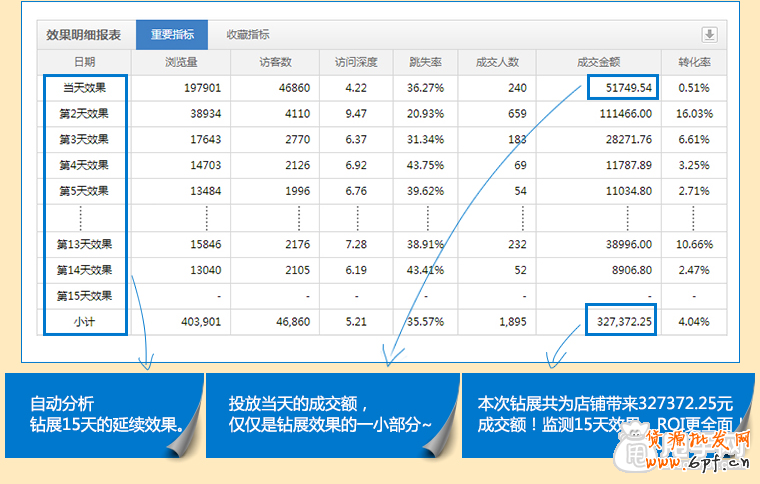This screenshot has width=760, height=484.
Task: Click transaction amount 8906.80
Action: point(632,270)
